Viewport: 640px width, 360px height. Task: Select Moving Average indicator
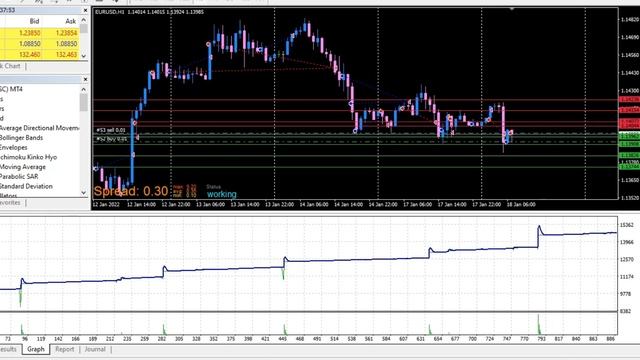click(23, 167)
